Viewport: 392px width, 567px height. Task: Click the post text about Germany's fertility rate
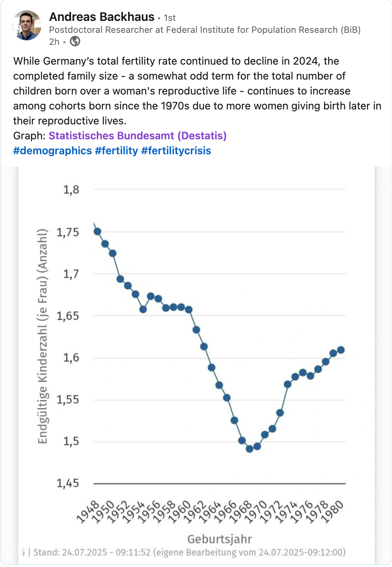point(197,91)
